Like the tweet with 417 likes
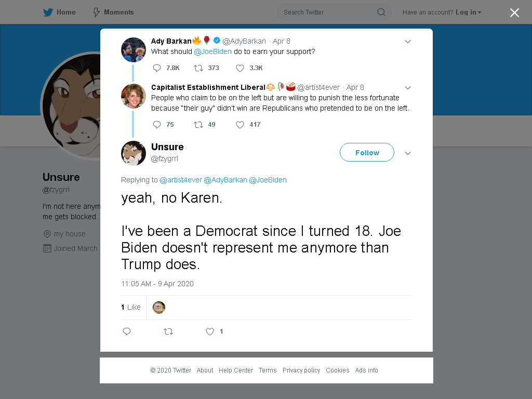 [240, 125]
